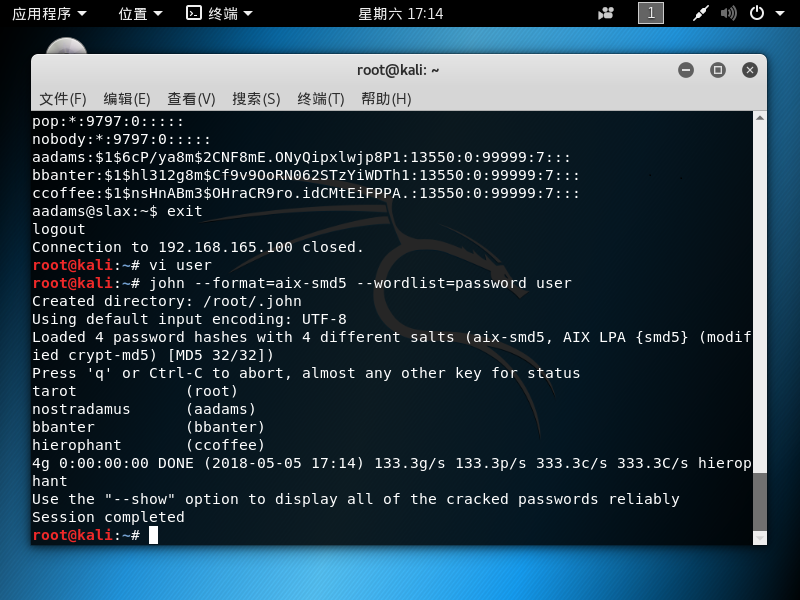Click the terminal scrollbar thumb

click(760, 501)
